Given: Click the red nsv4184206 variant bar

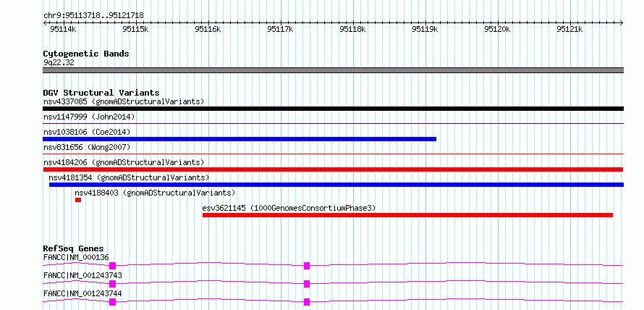Looking at the screenshot, I should click(x=333, y=169).
